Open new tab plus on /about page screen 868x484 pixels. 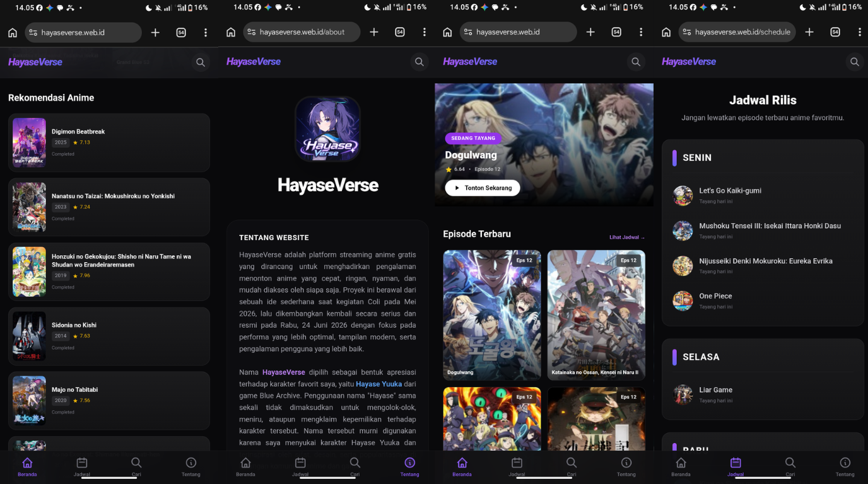[x=374, y=32]
